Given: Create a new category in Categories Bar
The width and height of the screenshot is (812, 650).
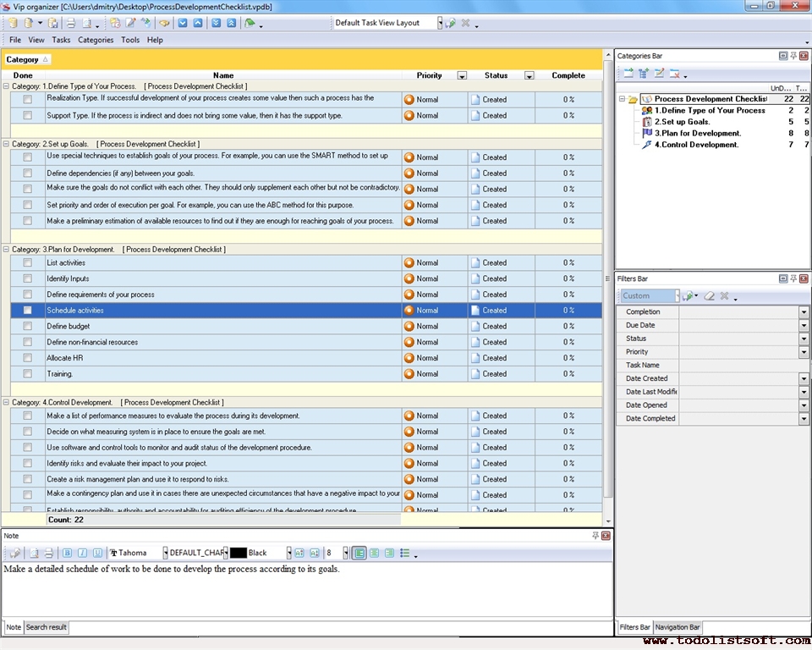Looking at the screenshot, I should coord(628,74).
